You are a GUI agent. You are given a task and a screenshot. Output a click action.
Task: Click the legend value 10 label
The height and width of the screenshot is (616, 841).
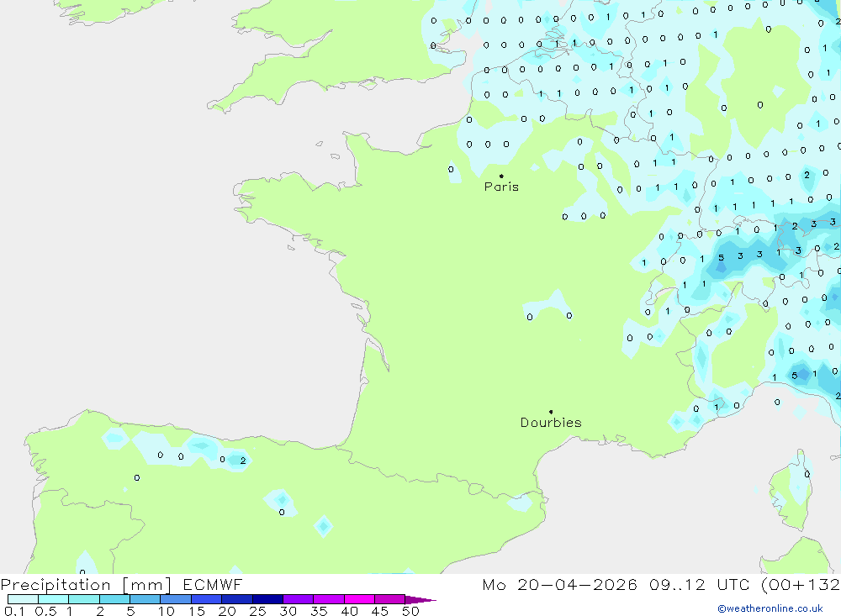[167, 611]
